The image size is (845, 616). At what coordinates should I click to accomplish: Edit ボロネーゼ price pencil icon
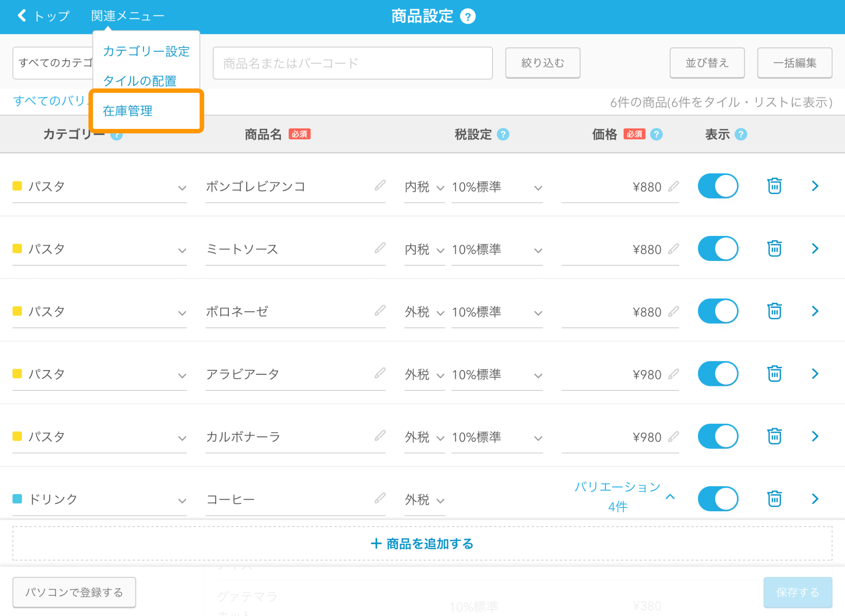tap(673, 311)
